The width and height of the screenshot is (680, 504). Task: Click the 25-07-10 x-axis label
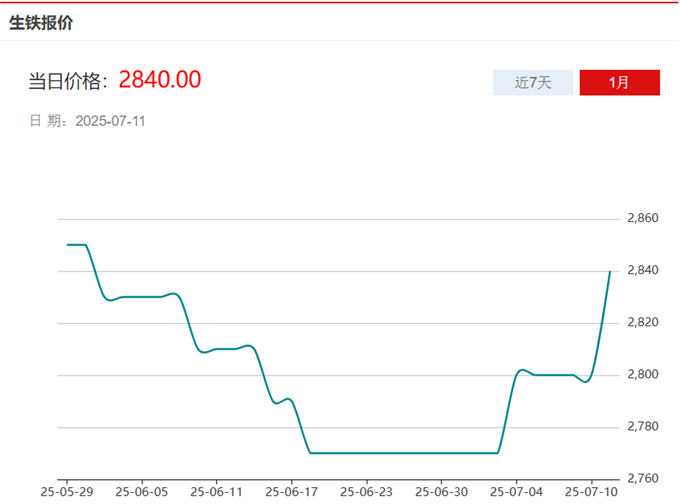591,492
